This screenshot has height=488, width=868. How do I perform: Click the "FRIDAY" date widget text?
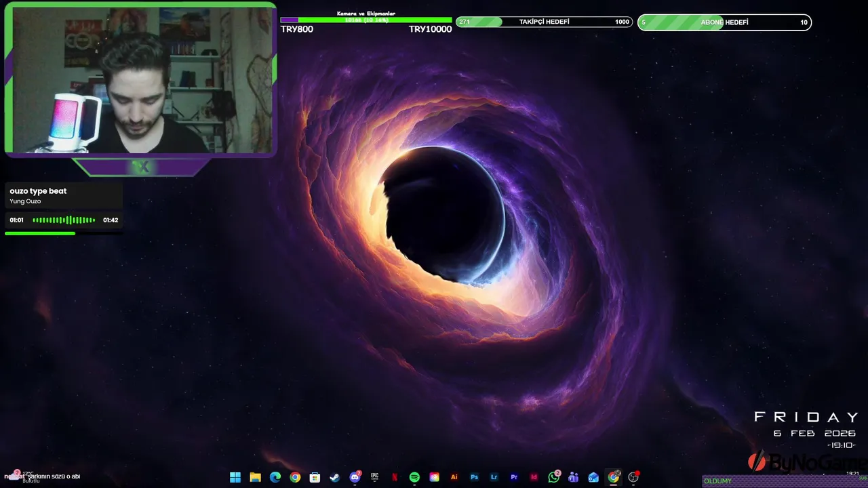[806, 418]
